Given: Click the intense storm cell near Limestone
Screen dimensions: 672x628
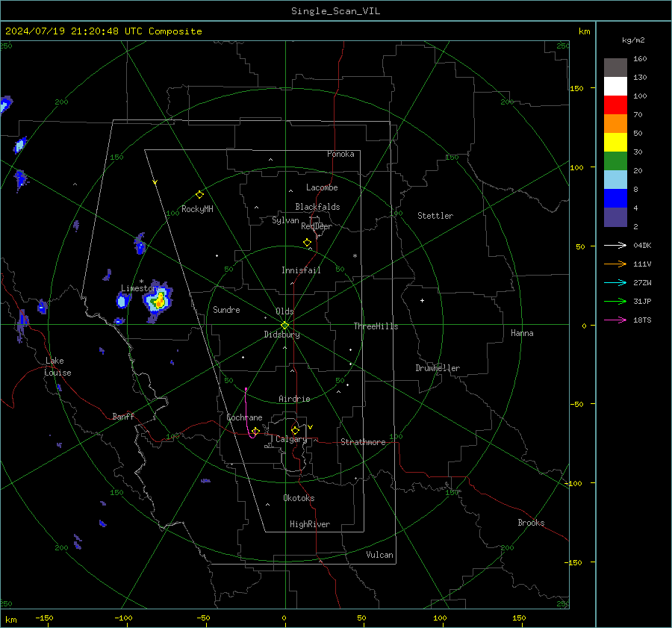Looking at the screenshot, I should (160, 301).
